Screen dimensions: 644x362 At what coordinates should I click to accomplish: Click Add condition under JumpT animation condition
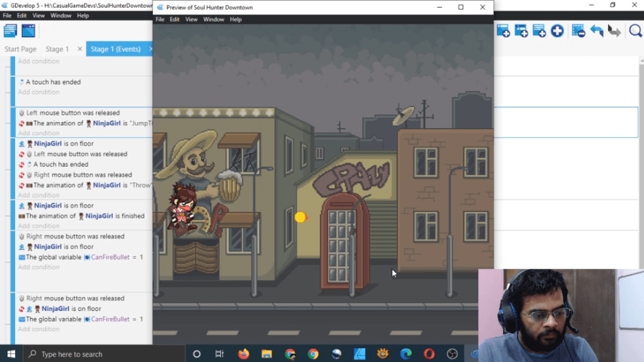coord(38,133)
